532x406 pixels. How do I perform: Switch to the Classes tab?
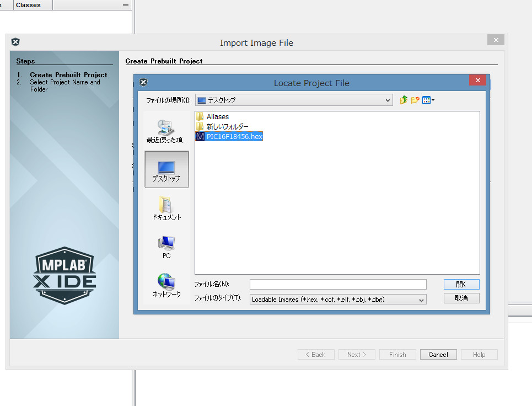pyautogui.click(x=28, y=5)
